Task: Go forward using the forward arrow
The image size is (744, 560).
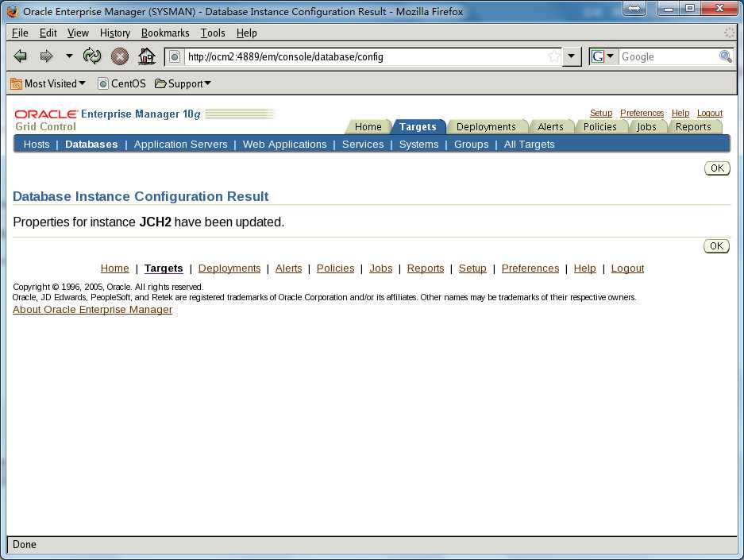Action: coord(46,56)
